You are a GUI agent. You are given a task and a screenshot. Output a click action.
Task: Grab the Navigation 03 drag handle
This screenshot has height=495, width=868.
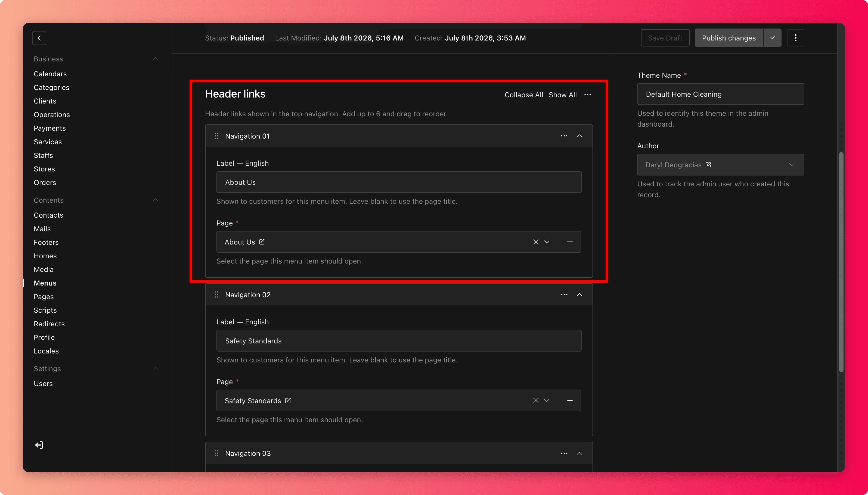[x=216, y=453]
